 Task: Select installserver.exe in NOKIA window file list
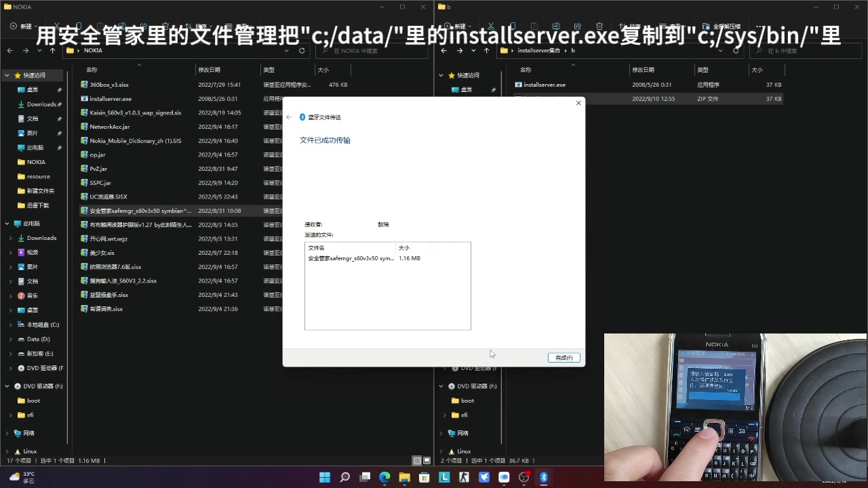point(110,99)
